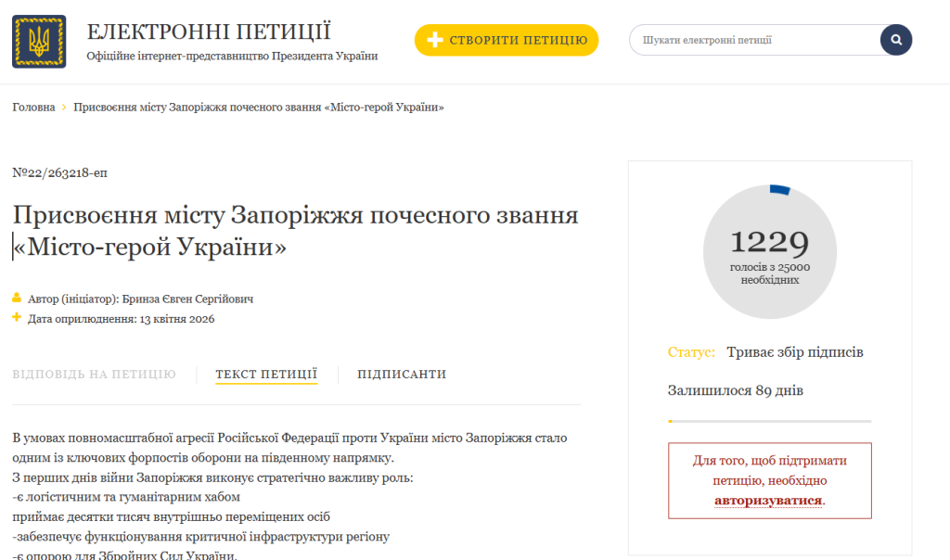Click the days remaining progress bar
The width and height of the screenshot is (950, 560).
(x=769, y=421)
